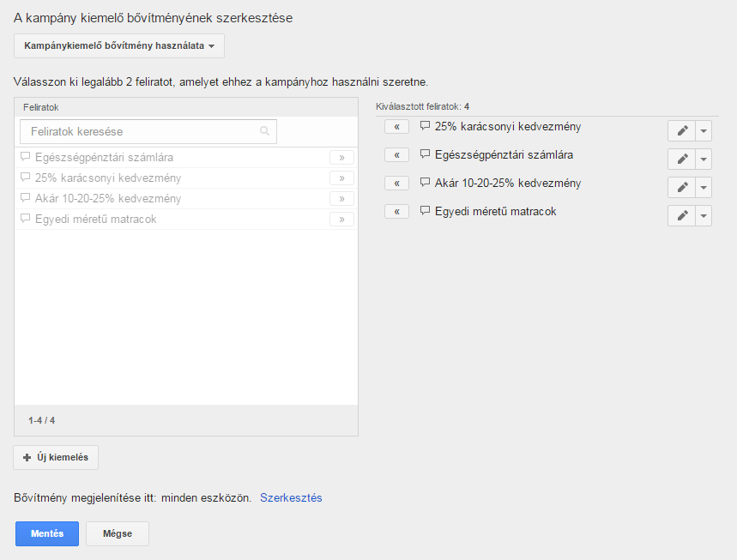Image resolution: width=737 pixels, height=560 pixels.
Task: Remove 25% karácsonyi kedvezmény with « button
Action: [396, 126]
